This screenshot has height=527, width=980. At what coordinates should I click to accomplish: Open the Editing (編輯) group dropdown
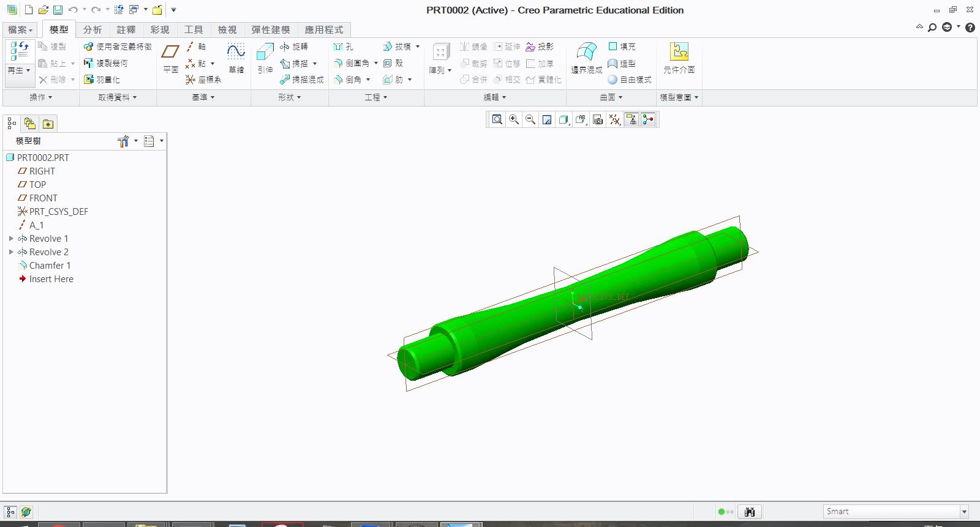point(495,97)
